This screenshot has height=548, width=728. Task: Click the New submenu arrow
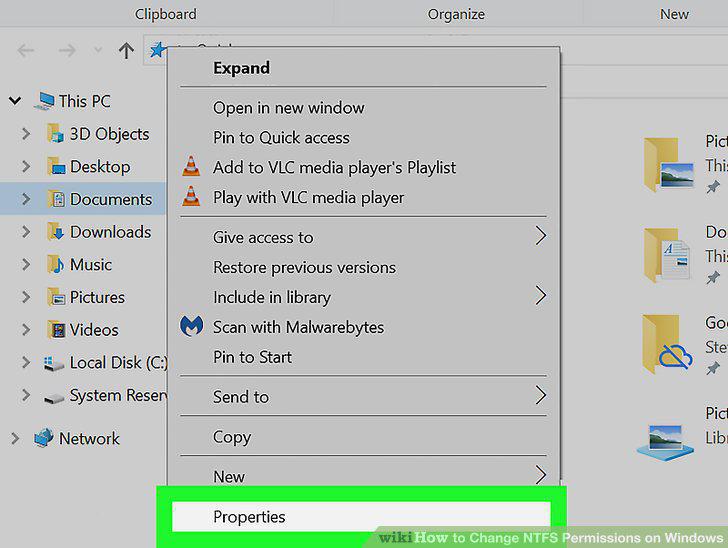540,475
